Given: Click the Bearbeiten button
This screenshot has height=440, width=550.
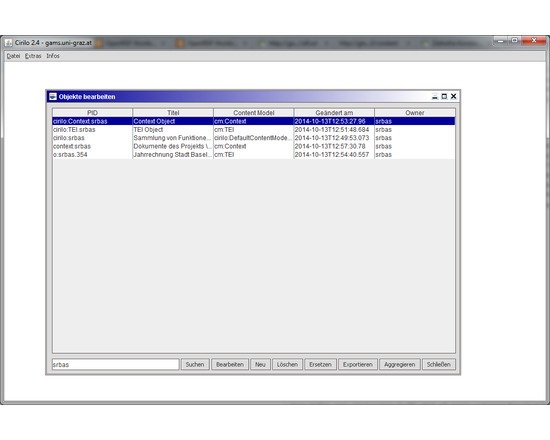Looking at the screenshot, I should pos(230,365).
